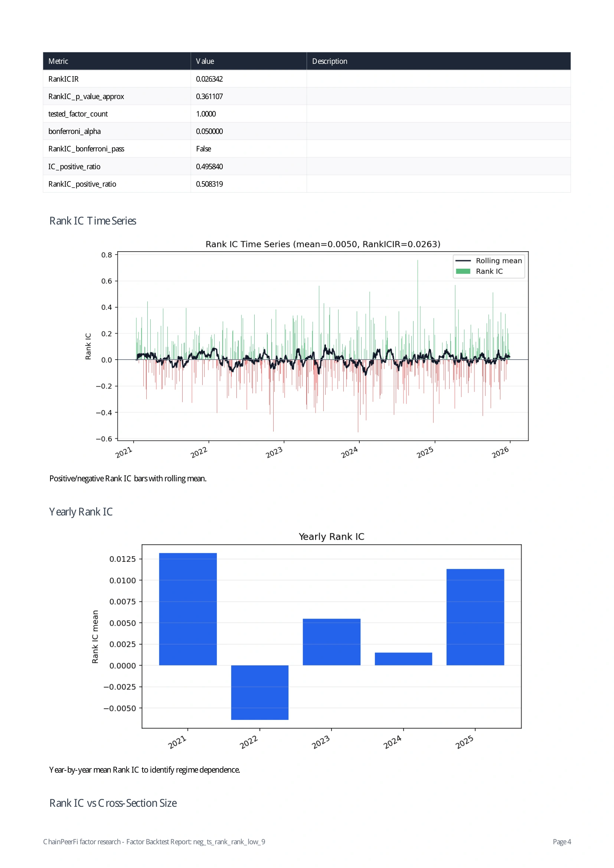The width and height of the screenshot is (614, 868).
Task: Click the caption 'Year-by-year mean Rank IC...'
Action: tap(144, 770)
